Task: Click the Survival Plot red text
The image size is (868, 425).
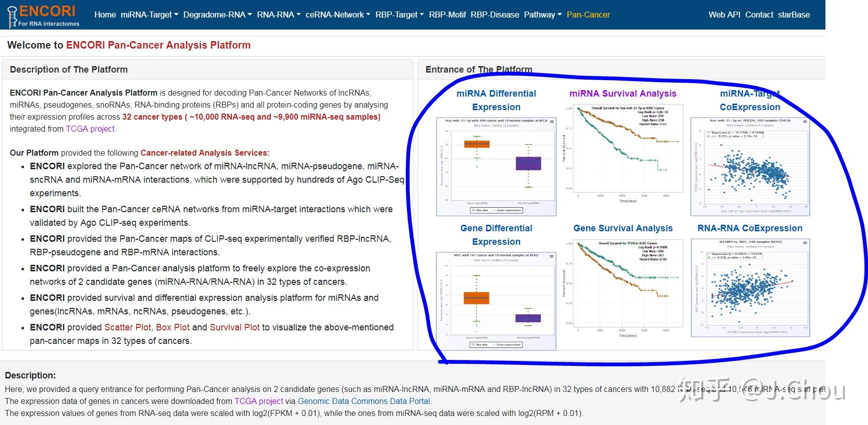Action: click(x=234, y=327)
